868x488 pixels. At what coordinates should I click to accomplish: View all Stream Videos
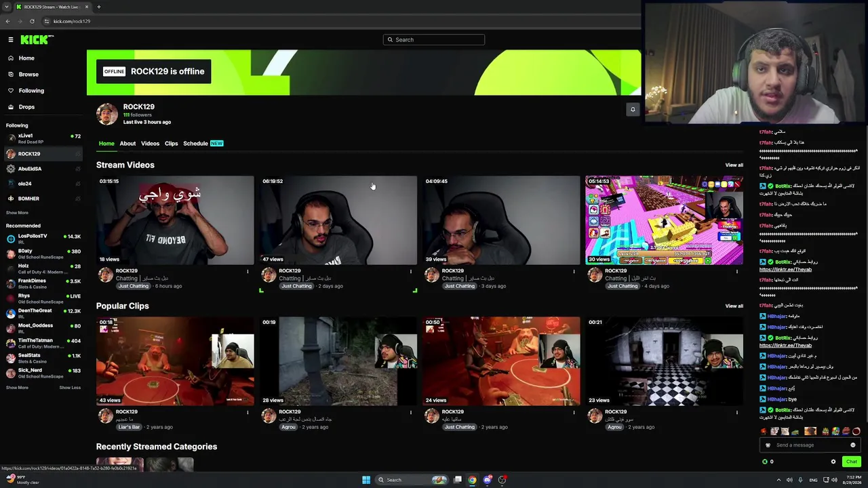point(734,165)
